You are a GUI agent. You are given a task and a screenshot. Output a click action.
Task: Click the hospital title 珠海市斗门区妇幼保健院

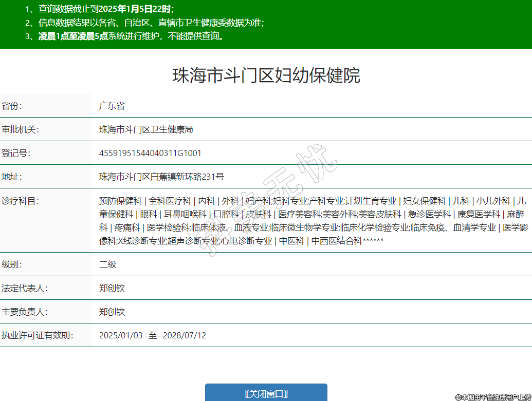coord(266,75)
